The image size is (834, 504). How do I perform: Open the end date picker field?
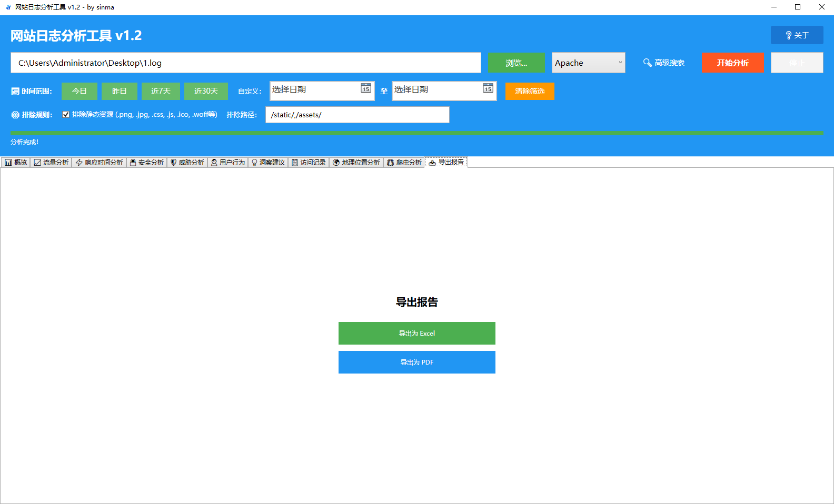click(x=437, y=90)
